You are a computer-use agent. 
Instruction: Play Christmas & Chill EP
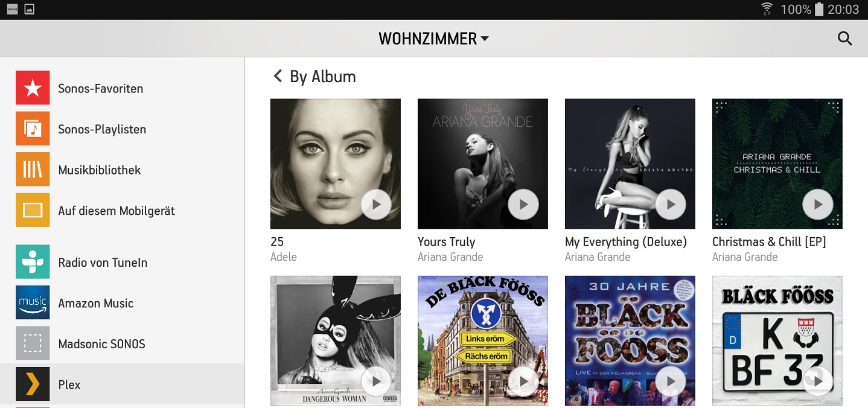coord(819,205)
